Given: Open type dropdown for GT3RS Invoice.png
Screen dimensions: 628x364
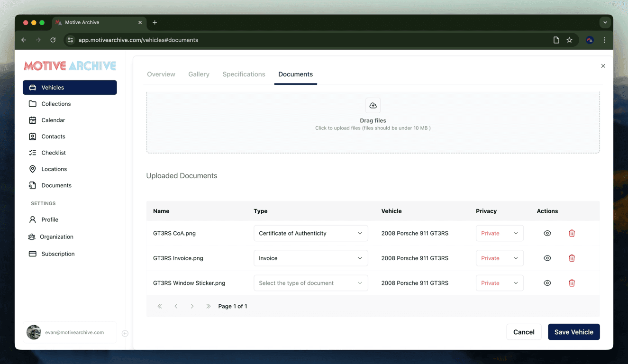Looking at the screenshot, I should 311,258.
